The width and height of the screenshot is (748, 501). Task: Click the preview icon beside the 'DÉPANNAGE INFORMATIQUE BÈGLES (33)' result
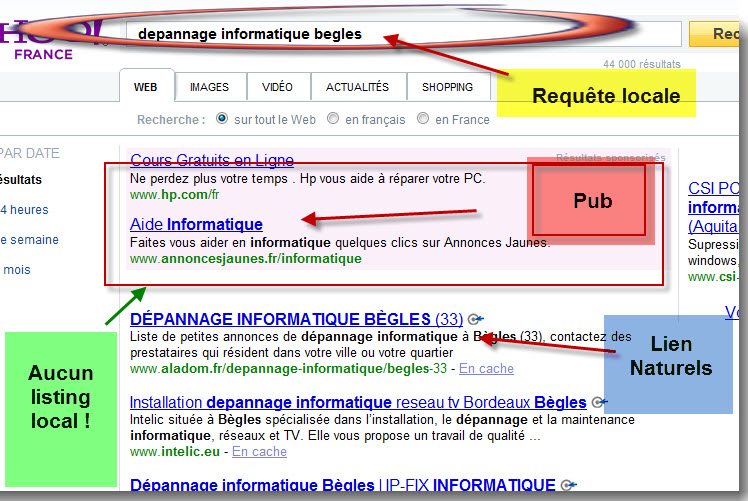point(476,319)
